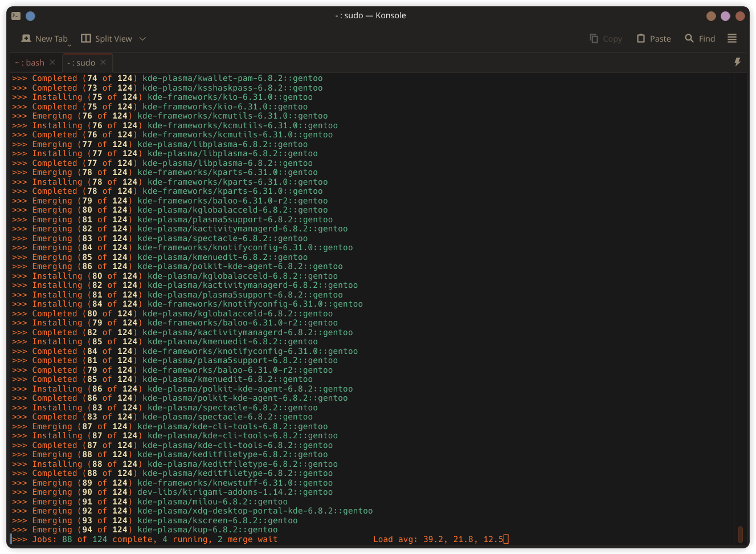
Task: Close the '~ : bash' tab
Action: coord(52,62)
